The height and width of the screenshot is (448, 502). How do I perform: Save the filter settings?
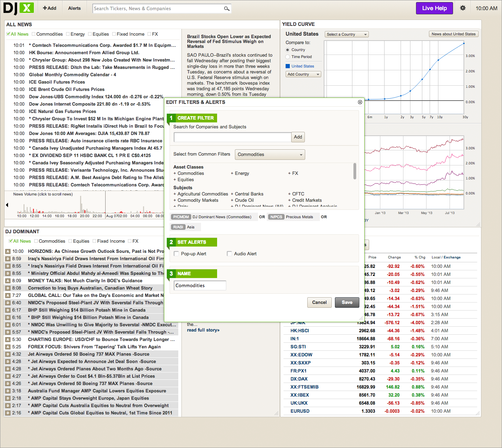click(x=347, y=303)
